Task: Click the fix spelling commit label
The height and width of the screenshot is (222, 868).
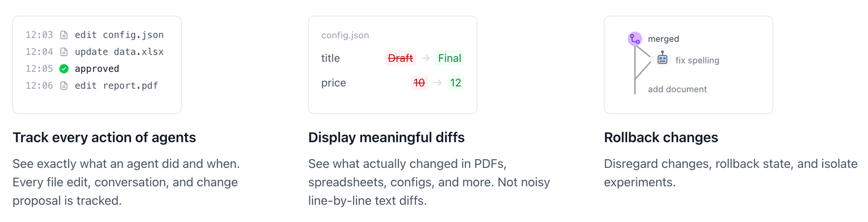Action: point(697,61)
